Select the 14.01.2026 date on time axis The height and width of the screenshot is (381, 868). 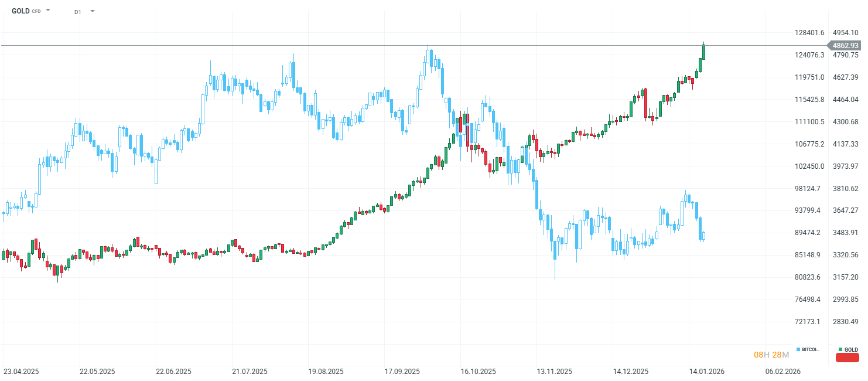pyautogui.click(x=708, y=372)
